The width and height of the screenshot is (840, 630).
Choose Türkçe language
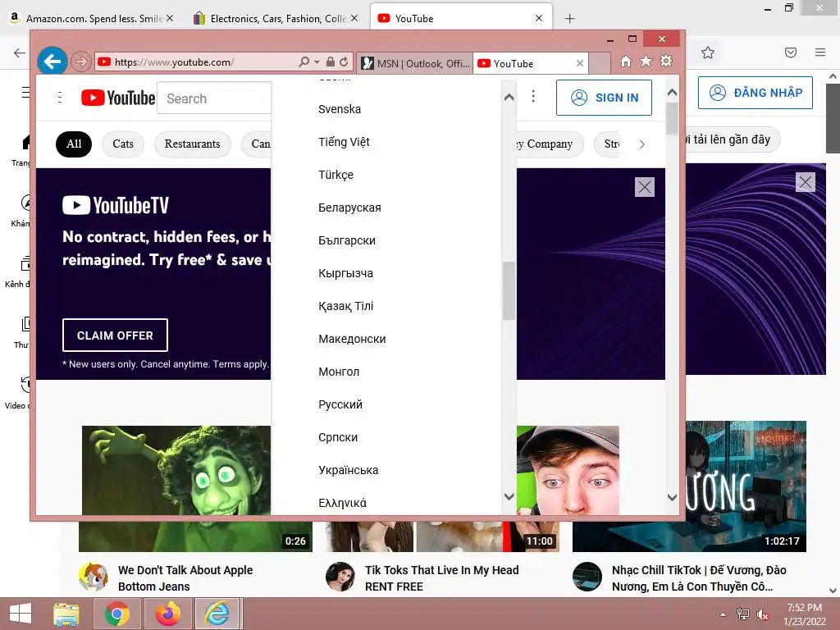[336, 175]
